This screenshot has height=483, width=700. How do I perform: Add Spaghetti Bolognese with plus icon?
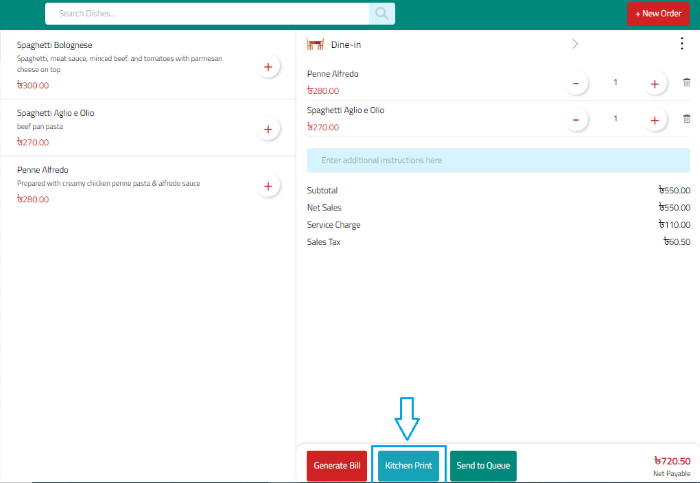(268, 67)
